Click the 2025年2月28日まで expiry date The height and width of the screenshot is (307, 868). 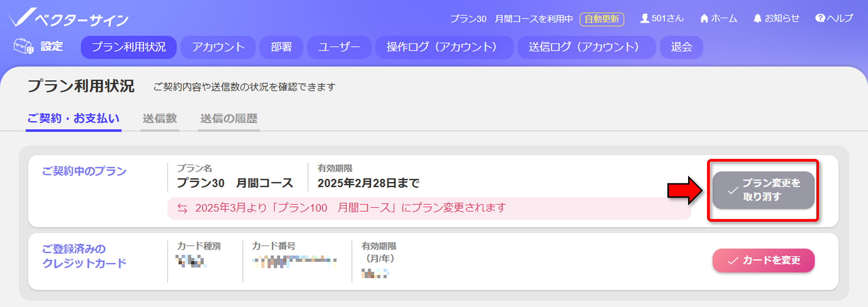tap(369, 183)
